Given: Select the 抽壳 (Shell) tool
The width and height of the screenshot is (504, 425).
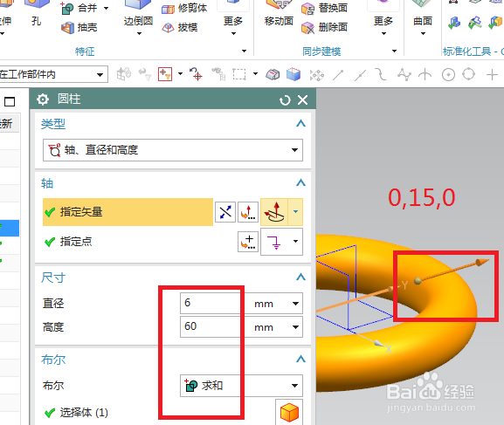Looking at the screenshot, I should 79,28.
